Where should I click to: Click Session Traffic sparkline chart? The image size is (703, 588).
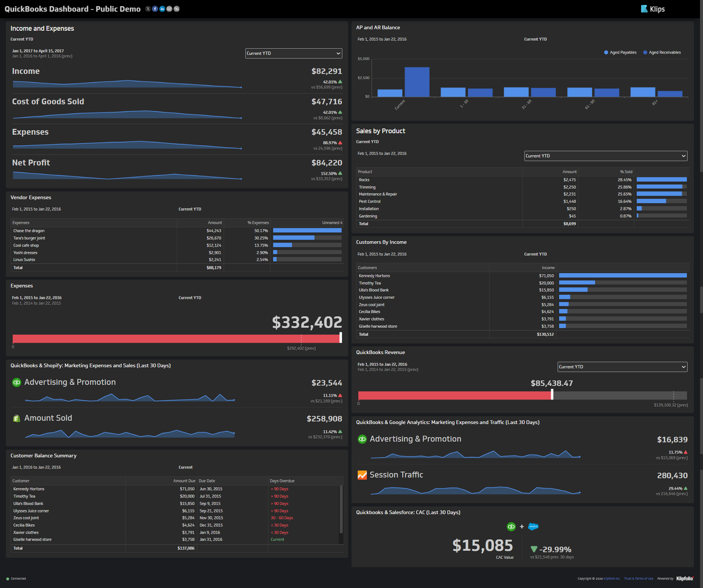tap(475, 490)
